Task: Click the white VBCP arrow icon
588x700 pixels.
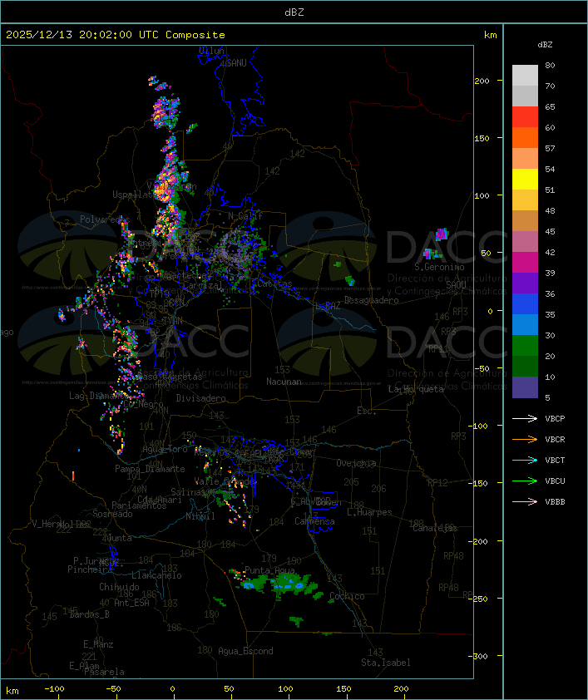Action: (x=525, y=418)
